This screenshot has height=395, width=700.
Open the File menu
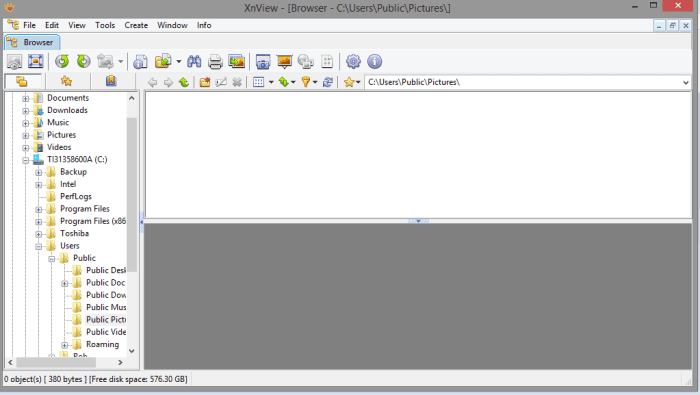click(29, 25)
